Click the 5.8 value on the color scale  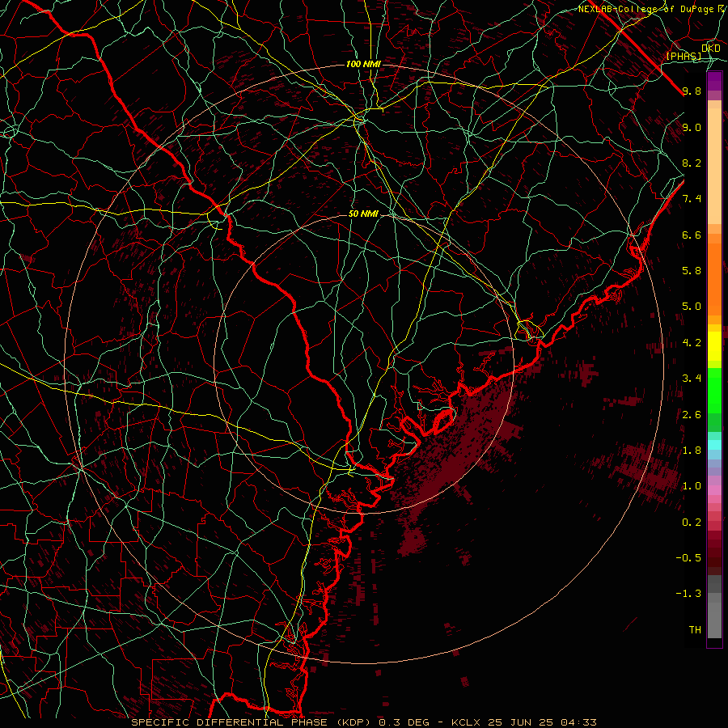point(692,271)
